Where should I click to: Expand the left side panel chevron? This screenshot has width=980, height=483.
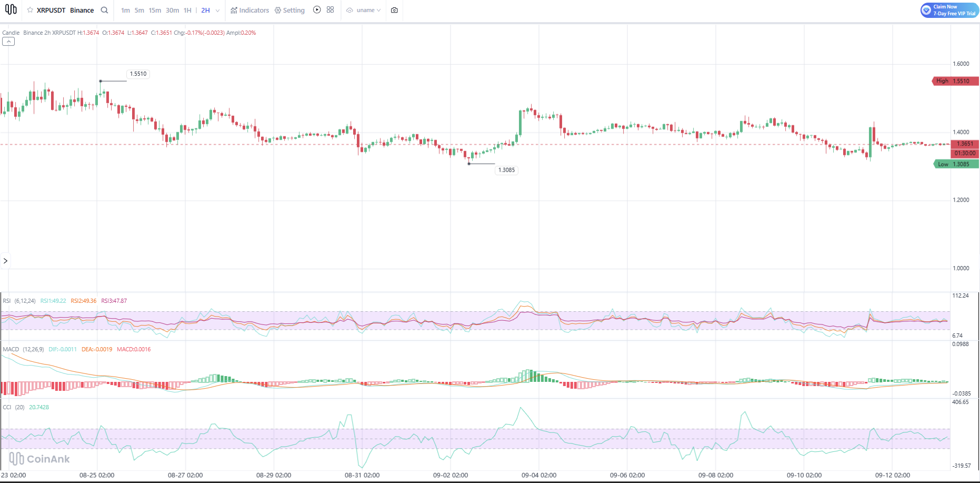point(5,261)
